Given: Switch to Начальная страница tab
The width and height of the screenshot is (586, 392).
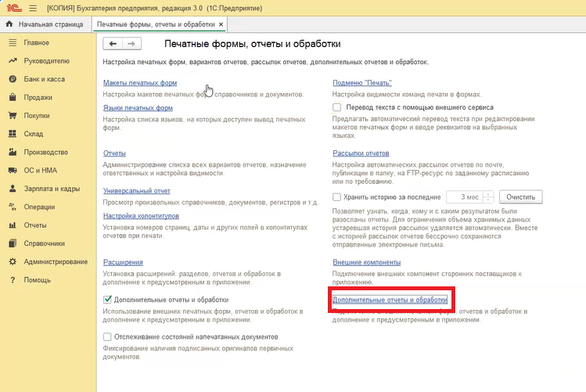Looking at the screenshot, I should click(x=45, y=25).
